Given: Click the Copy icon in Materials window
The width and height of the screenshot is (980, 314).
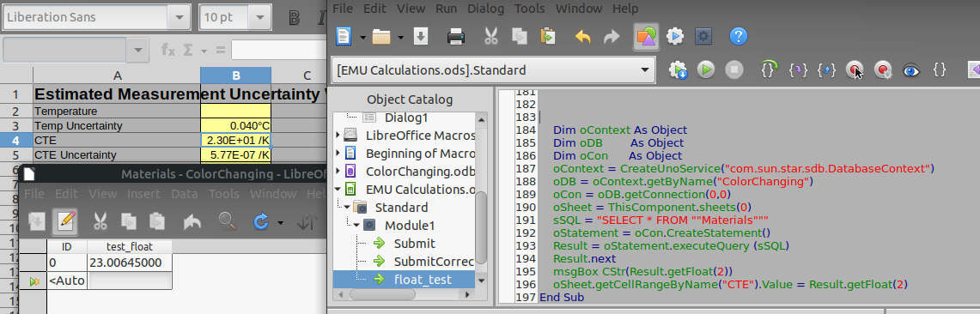Looking at the screenshot, I should [x=129, y=220].
